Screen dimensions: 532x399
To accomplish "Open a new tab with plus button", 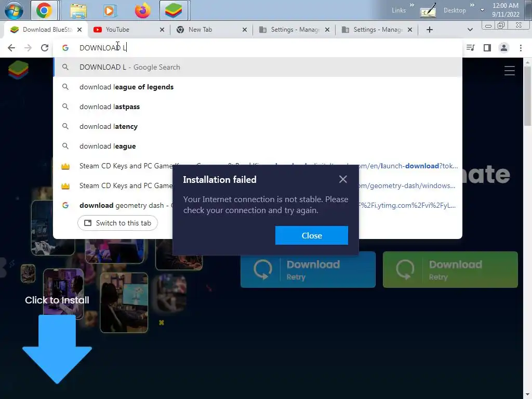I will [429, 30].
